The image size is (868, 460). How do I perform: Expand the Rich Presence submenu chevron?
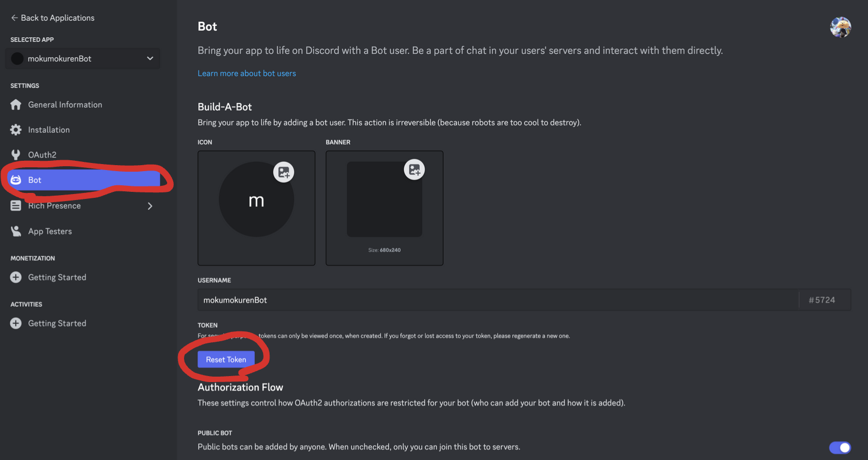tap(150, 206)
